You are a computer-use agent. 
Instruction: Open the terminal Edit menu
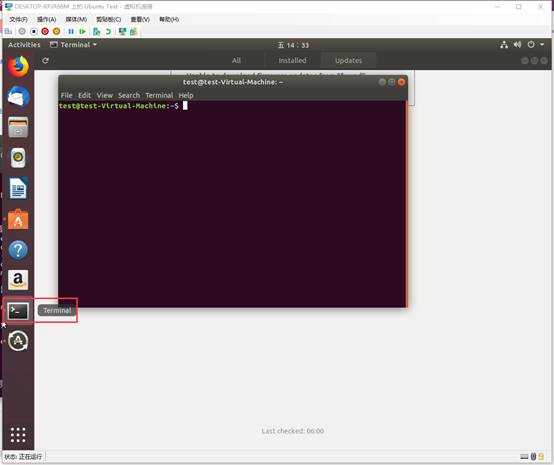point(84,95)
